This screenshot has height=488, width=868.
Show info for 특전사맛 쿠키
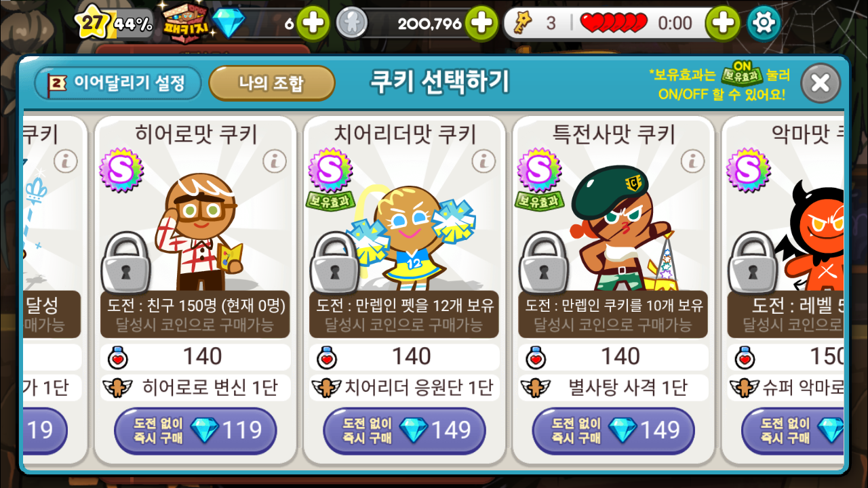click(692, 161)
